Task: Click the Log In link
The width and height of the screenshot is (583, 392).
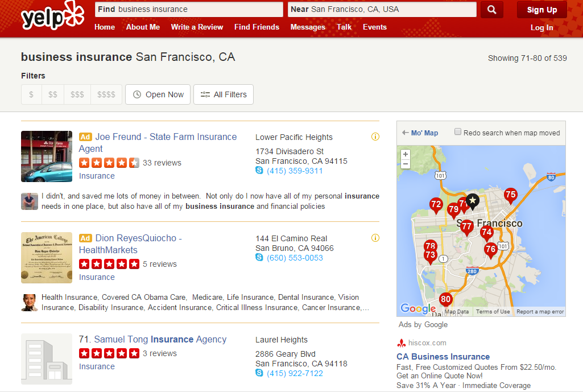Action: coord(541,27)
